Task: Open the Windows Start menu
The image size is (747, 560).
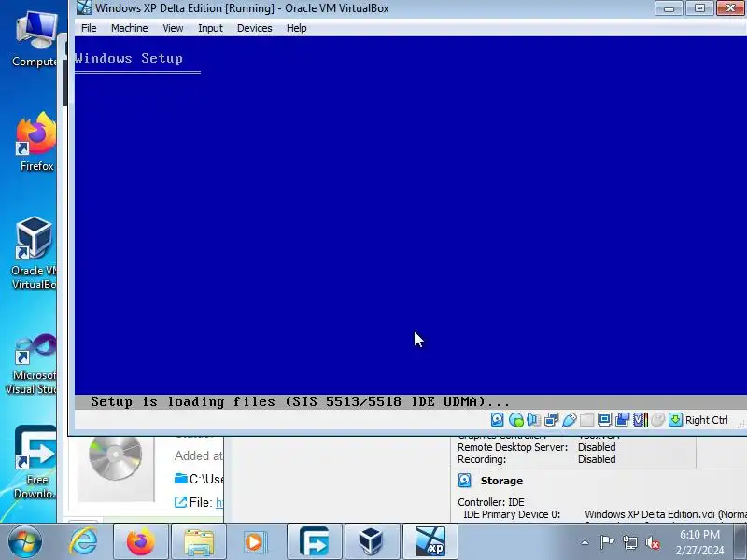Action: coord(25,541)
